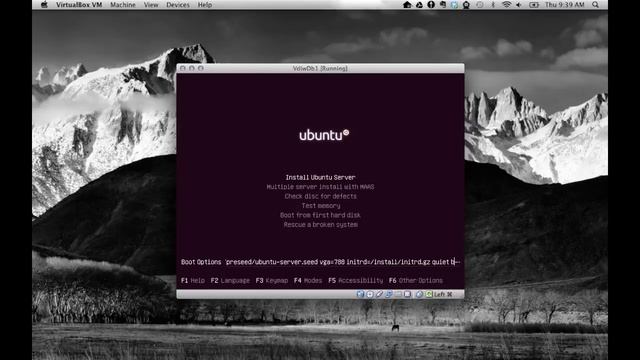Click the F1 Help option
Viewport: 640px width, 360px height.
(x=193, y=280)
